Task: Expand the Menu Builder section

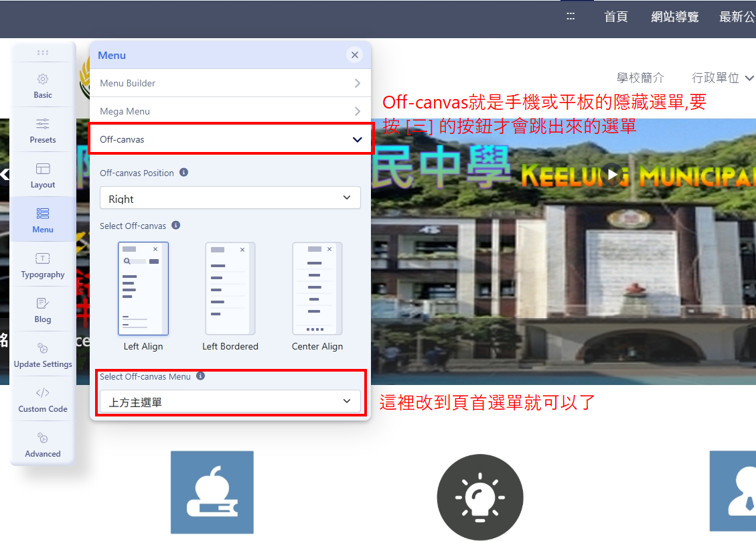Action: tap(230, 83)
